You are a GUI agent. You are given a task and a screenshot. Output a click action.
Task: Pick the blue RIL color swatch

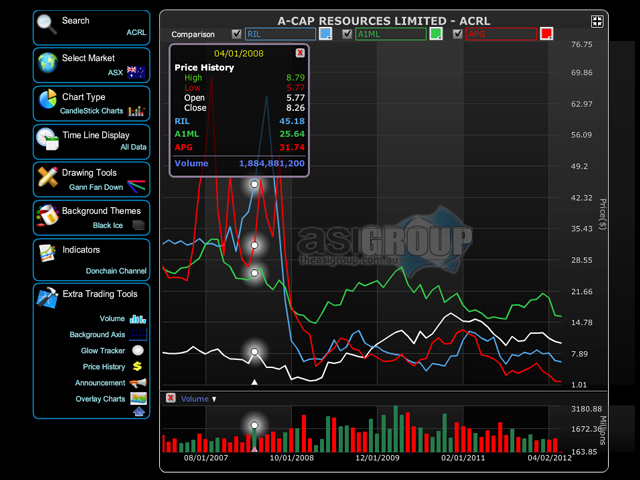(x=325, y=33)
